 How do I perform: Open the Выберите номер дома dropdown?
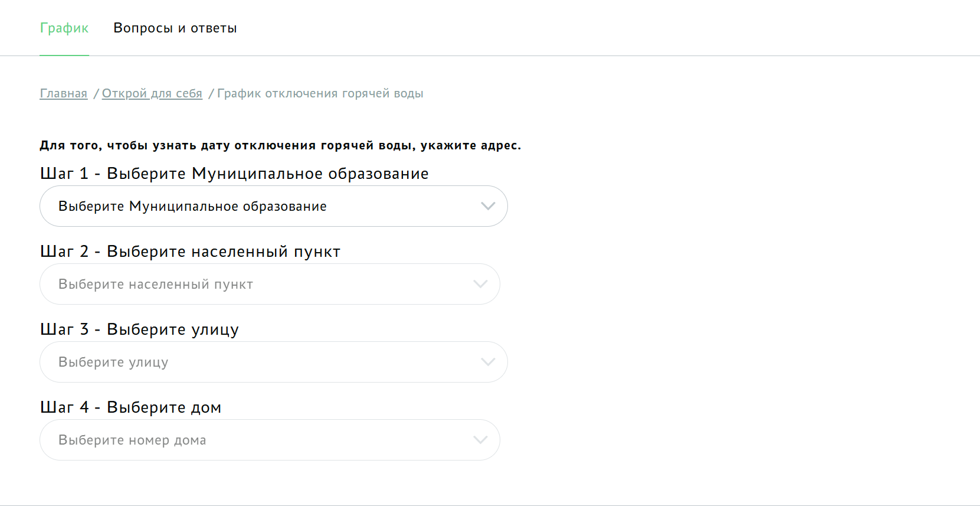pos(270,440)
